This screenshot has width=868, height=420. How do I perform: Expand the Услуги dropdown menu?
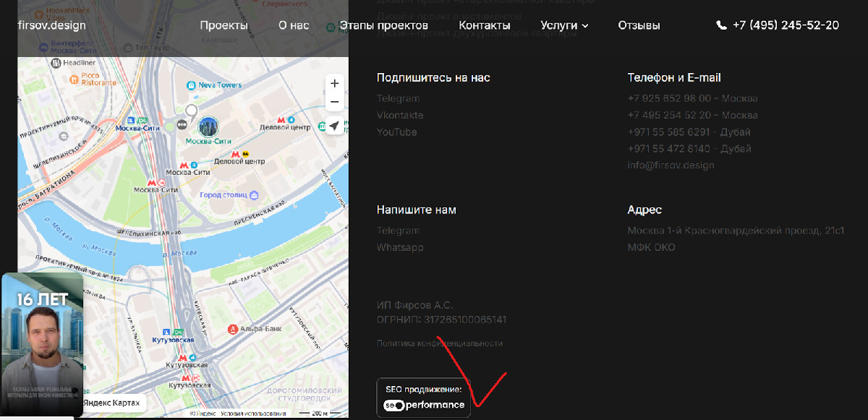564,25
